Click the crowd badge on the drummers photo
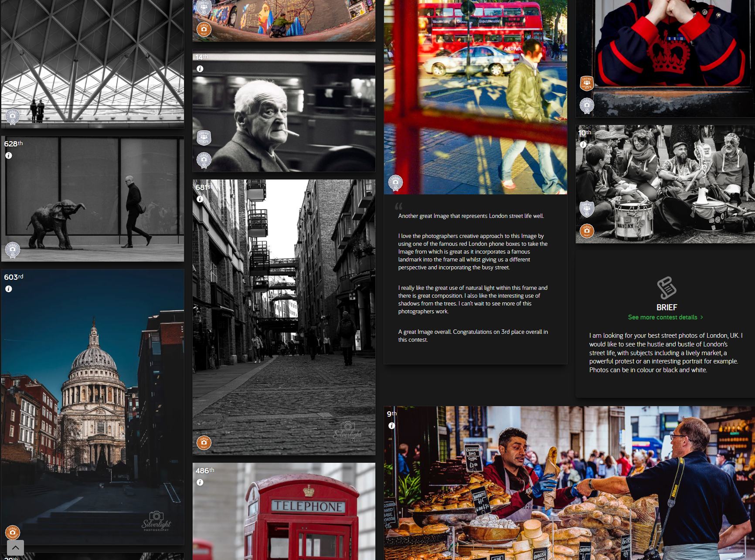 (x=587, y=209)
